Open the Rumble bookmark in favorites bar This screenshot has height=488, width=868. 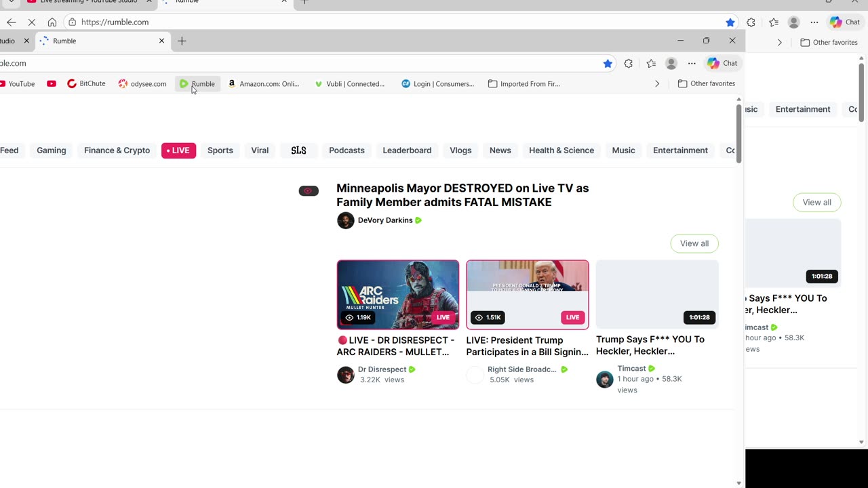pyautogui.click(x=197, y=84)
